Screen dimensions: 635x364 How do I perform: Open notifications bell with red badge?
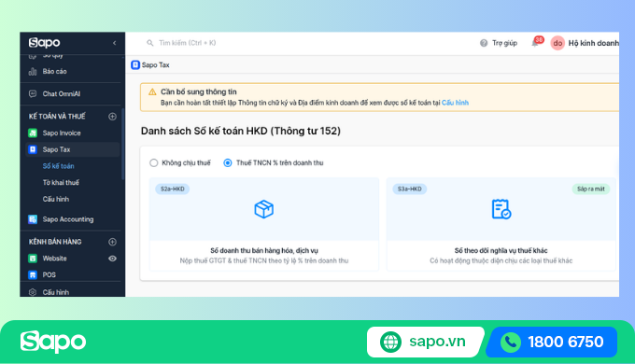[536, 43]
